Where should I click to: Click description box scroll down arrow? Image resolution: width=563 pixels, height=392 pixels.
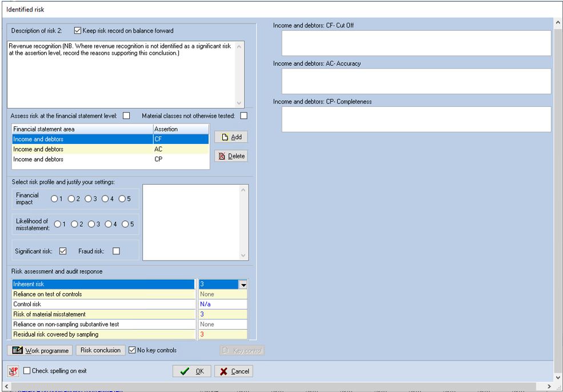[239, 103]
